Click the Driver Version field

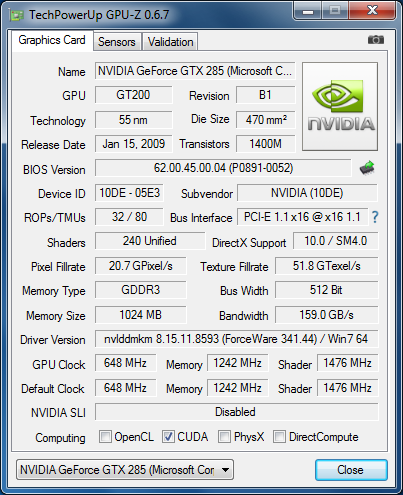pos(236,339)
